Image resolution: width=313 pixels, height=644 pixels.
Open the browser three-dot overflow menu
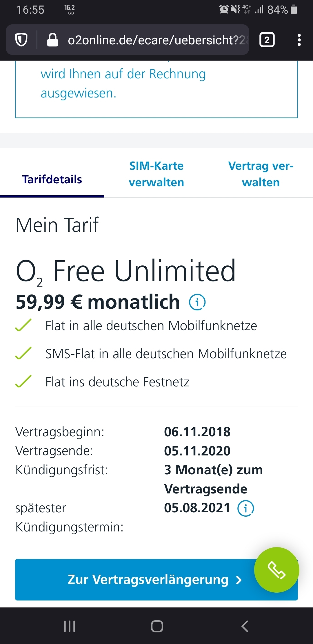299,40
